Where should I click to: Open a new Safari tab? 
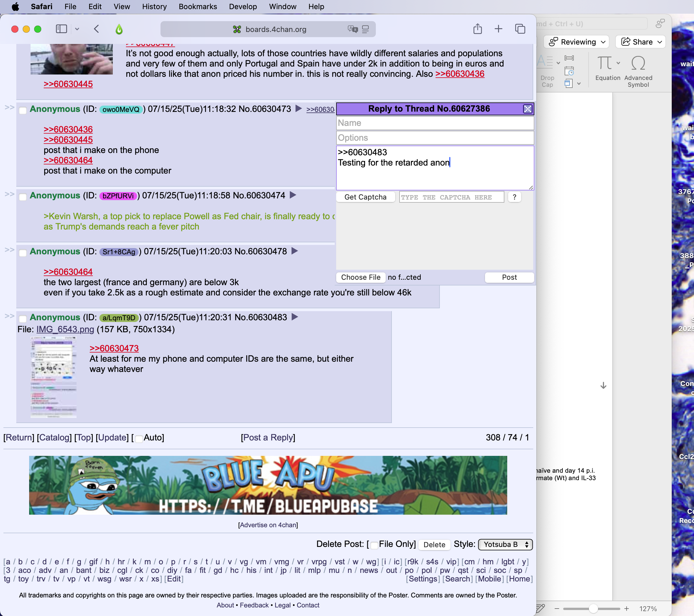tap(498, 29)
